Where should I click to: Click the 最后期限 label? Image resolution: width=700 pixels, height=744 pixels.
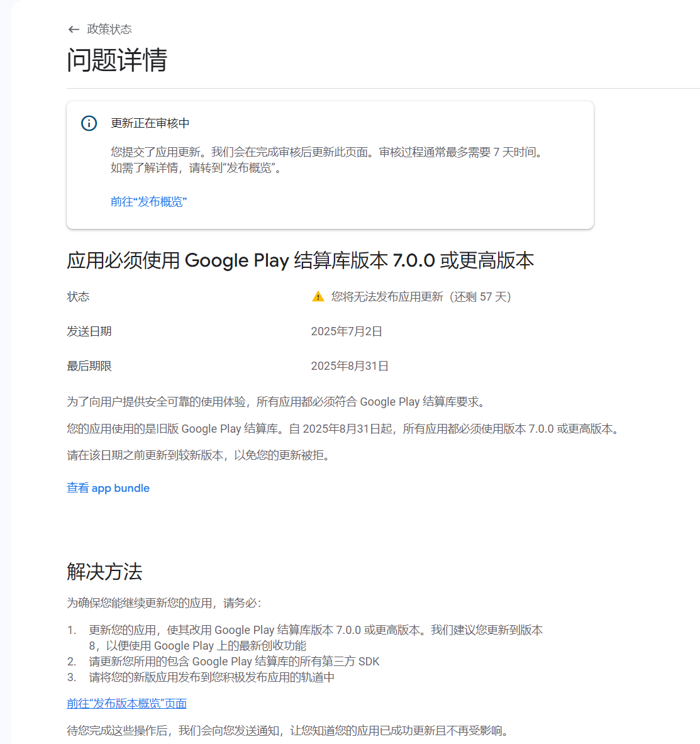click(x=89, y=366)
